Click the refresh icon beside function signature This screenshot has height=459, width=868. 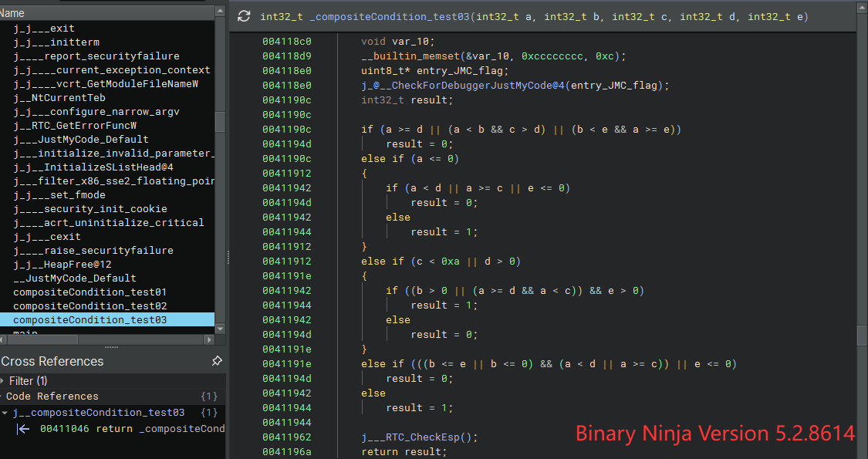[244, 16]
